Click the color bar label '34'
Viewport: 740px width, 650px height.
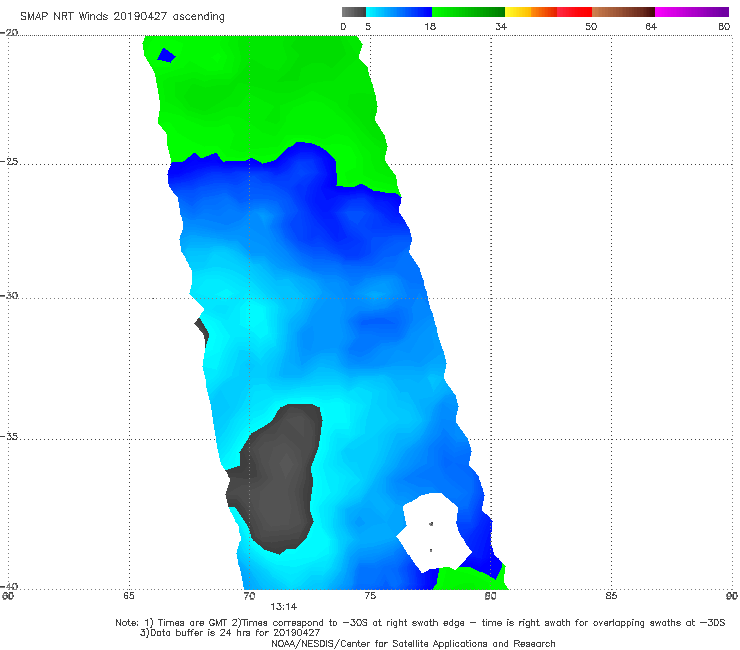click(x=501, y=27)
